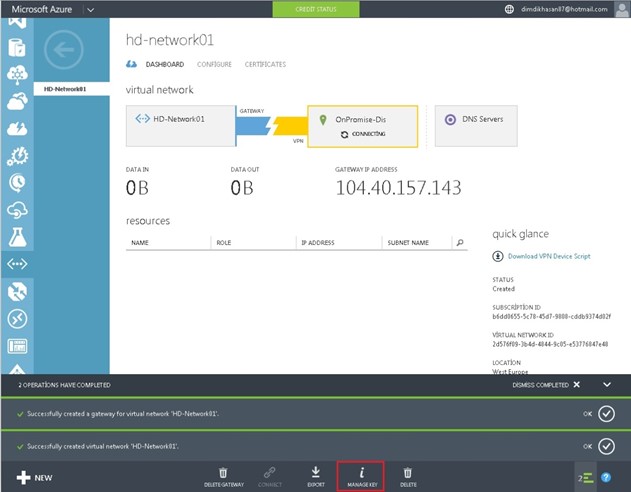Click the account email in header
Image resolution: width=631 pixels, height=492 pixels.
564,9
